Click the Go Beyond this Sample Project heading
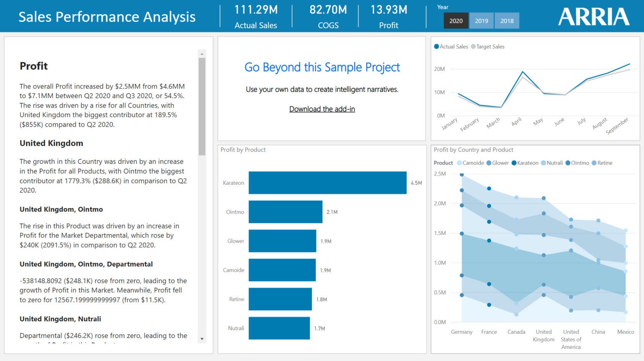644x361 pixels. (322, 67)
